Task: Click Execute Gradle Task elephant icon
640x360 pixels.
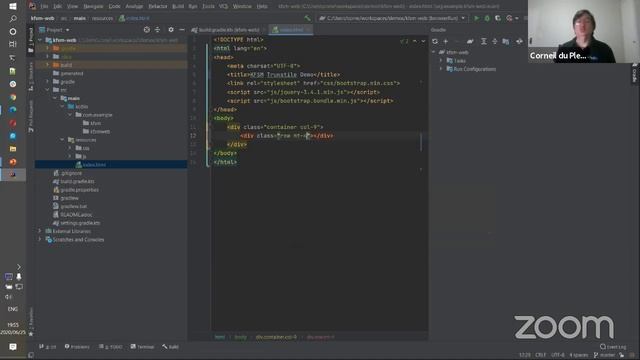Action: tap(470, 41)
